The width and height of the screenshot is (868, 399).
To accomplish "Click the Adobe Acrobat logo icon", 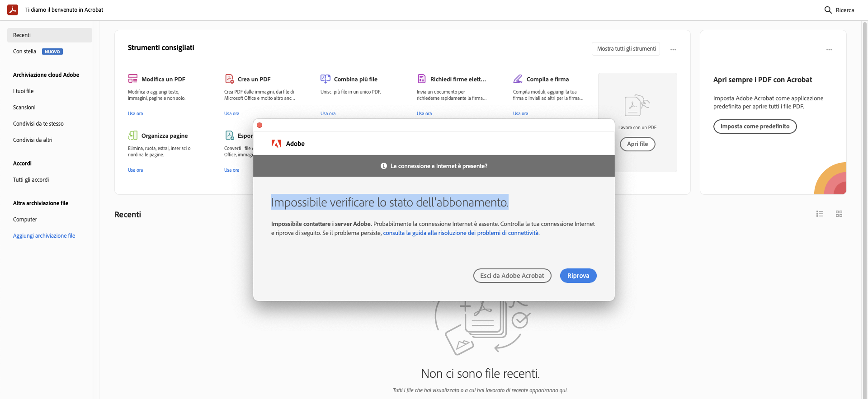I will tap(13, 9).
